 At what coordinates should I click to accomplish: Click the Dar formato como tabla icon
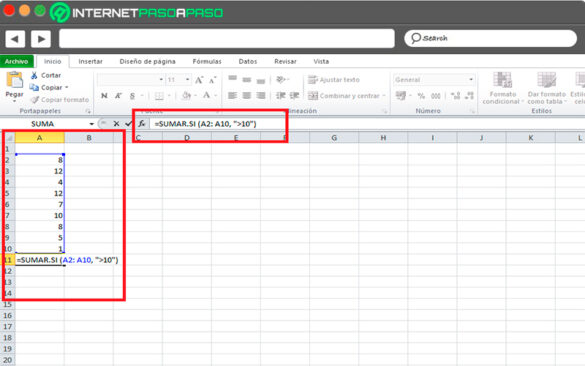[547, 80]
